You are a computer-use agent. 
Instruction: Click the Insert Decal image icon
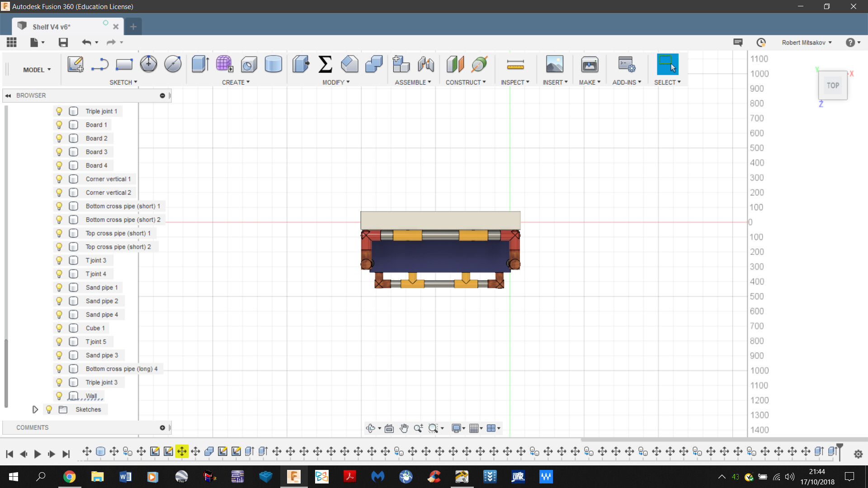click(x=555, y=64)
